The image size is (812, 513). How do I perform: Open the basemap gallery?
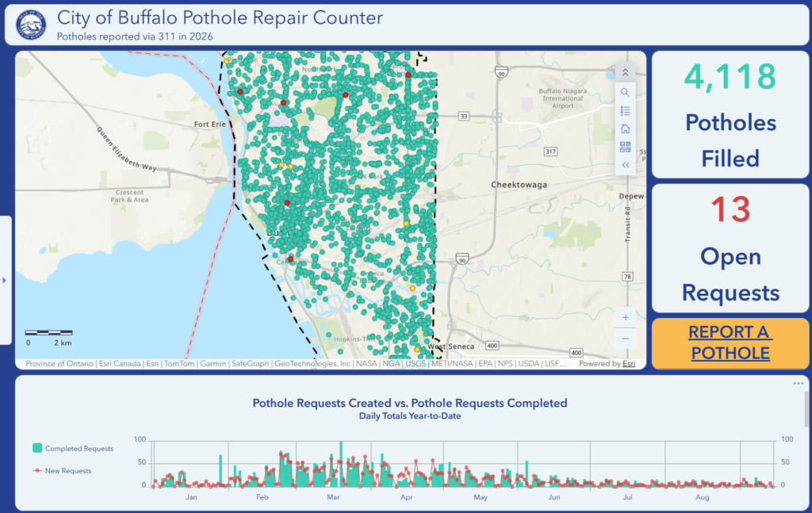point(625,147)
